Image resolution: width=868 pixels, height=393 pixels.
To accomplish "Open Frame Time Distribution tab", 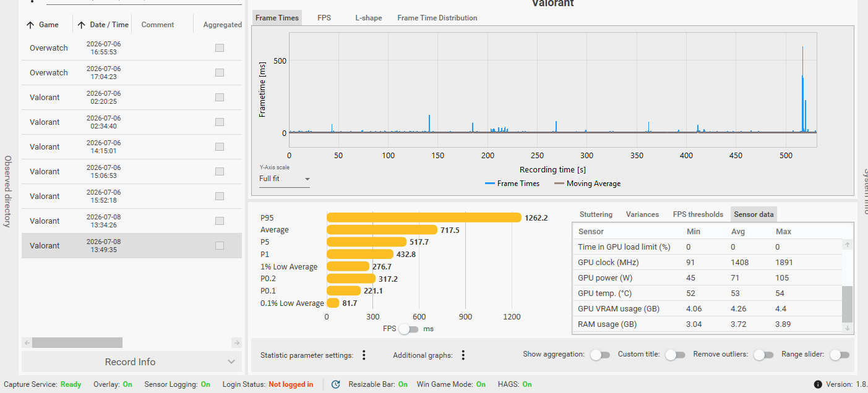I will tap(437, 18).
